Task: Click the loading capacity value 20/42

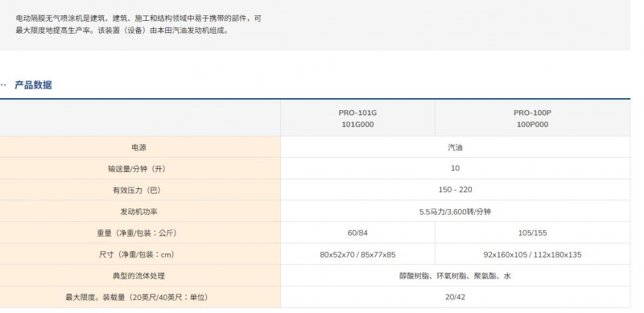Action: pos(455,297)
